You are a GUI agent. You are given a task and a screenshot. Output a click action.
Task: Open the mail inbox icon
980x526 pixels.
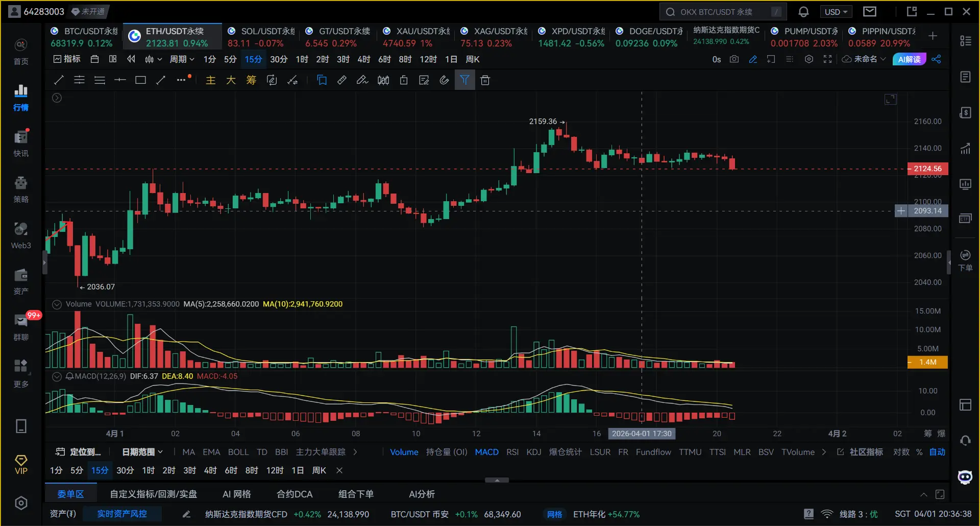870,11
